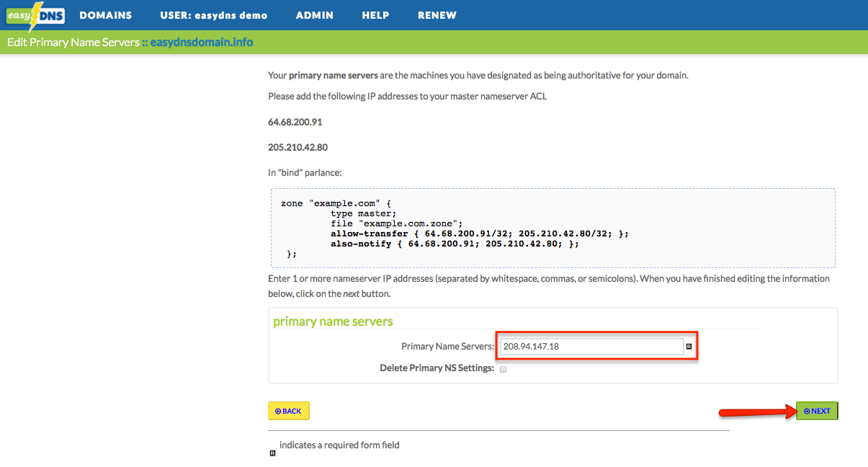Click the primary name servers section heading
This screenshot has width=868, height=467.
click(332, 321)
